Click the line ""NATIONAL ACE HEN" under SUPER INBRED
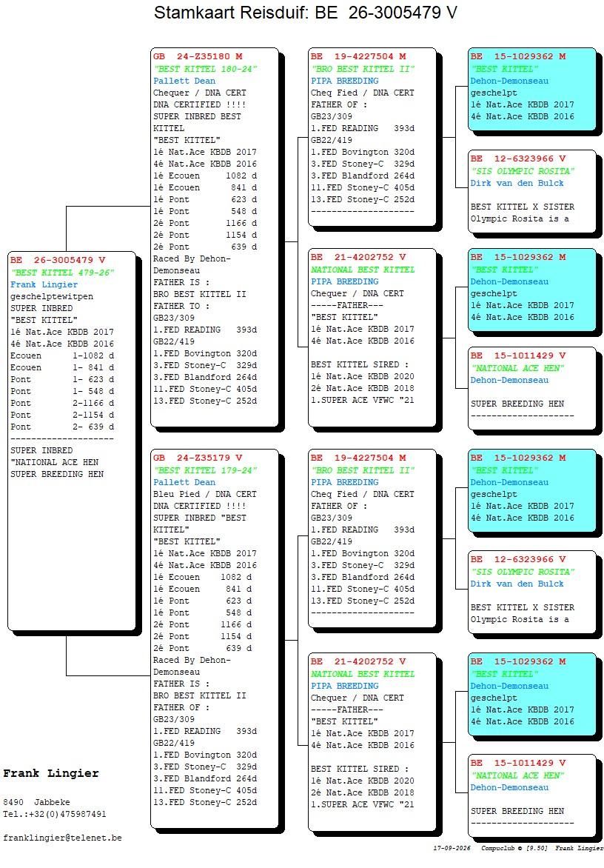 [x=55, y=462]
